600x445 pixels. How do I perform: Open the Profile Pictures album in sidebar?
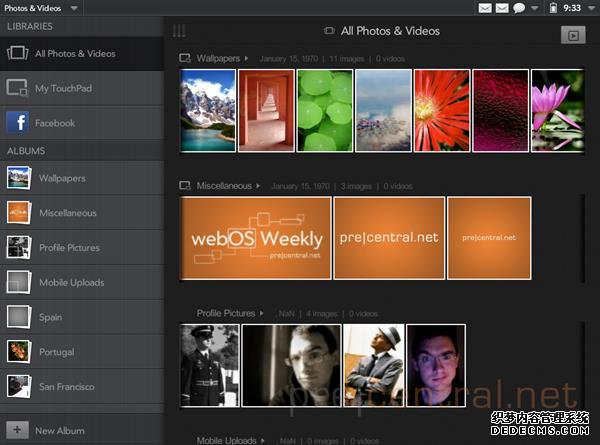tap(82, 248)
